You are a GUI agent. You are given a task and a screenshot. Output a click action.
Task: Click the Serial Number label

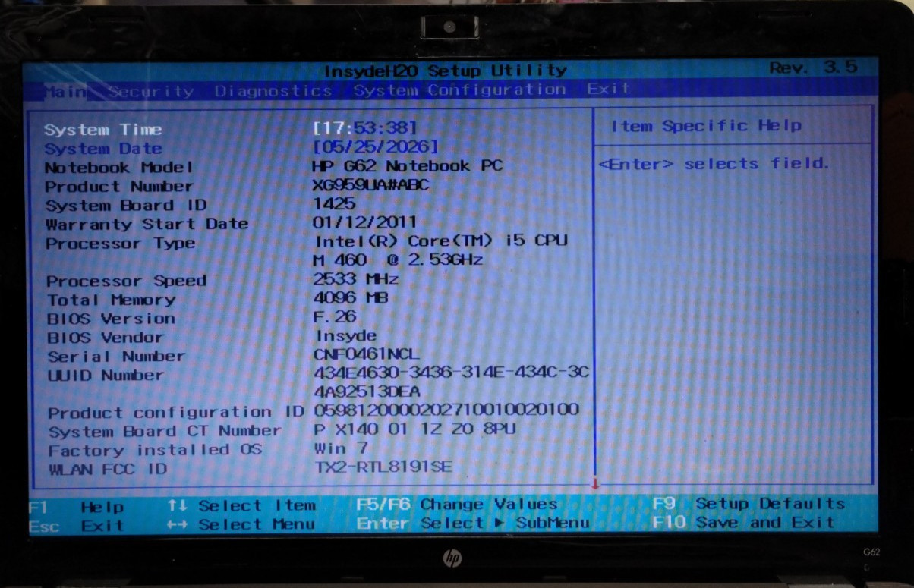[116, 357]
